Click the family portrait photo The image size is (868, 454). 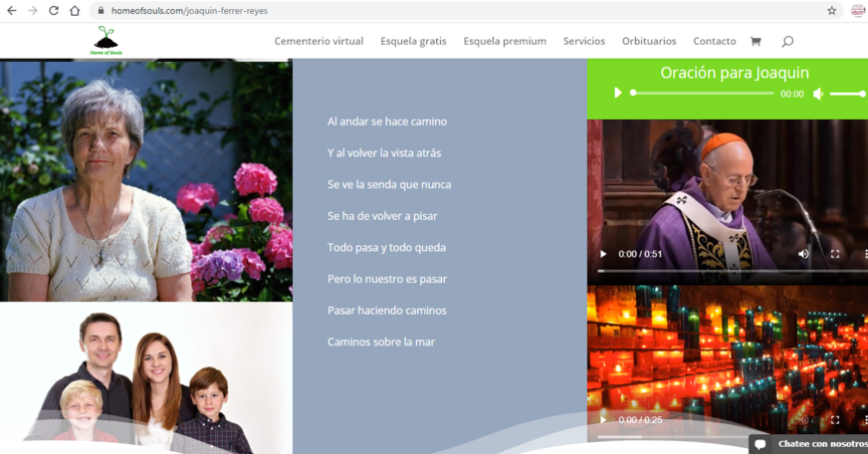pyautogui.click(x=146, y=378)
